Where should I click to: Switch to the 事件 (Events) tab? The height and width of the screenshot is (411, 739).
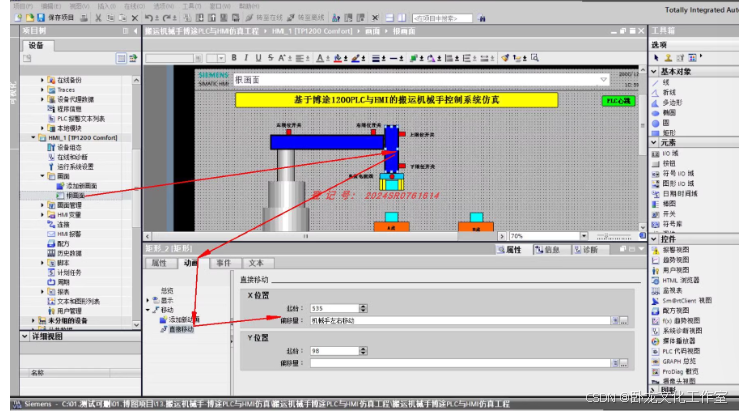click(x=223, y=263)
